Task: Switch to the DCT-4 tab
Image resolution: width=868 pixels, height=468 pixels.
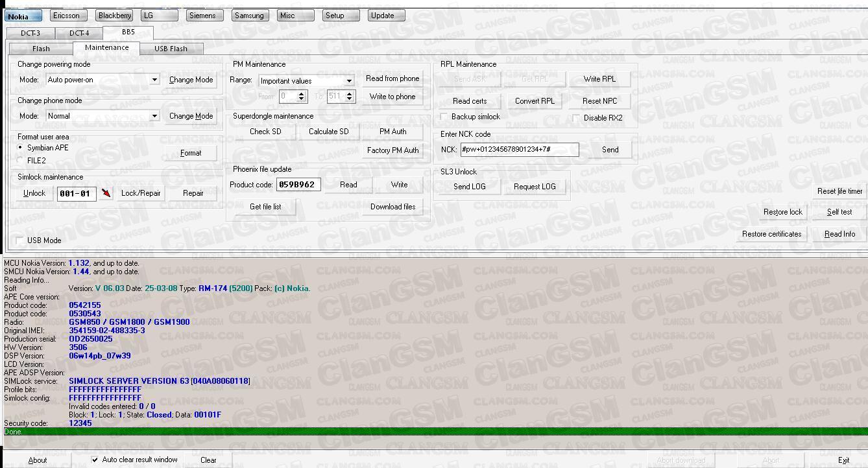Action: [x=79, y=33]
